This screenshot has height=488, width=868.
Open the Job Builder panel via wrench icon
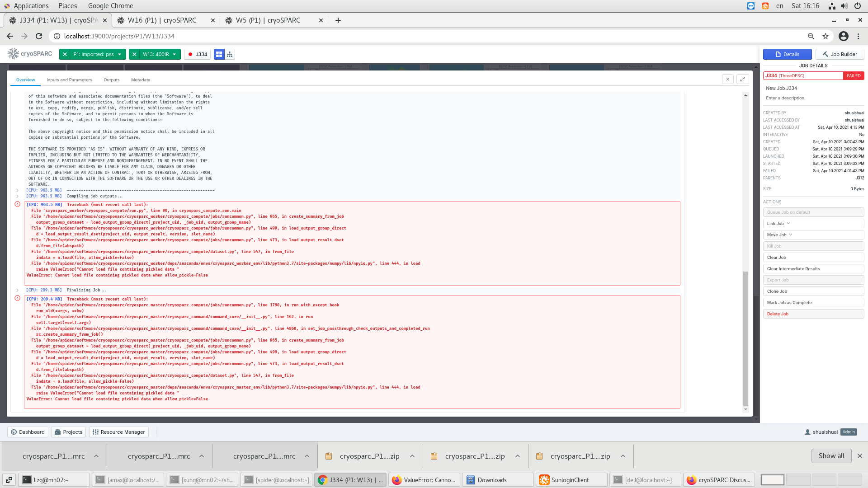click(x=839, y=54)
